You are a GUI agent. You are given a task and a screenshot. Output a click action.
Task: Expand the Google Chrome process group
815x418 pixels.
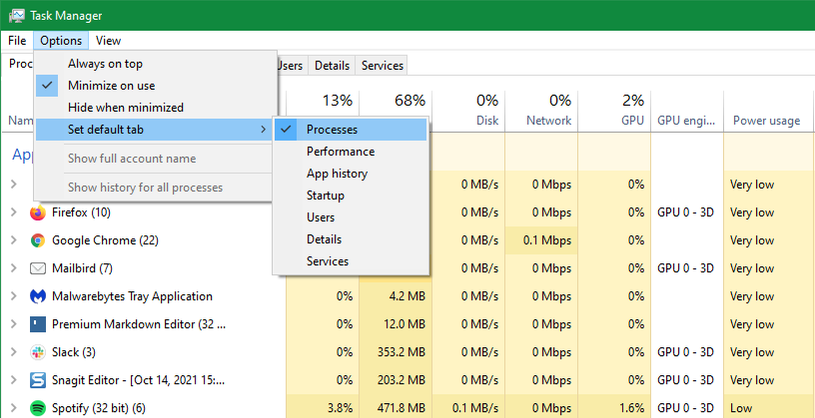point(13,240)
